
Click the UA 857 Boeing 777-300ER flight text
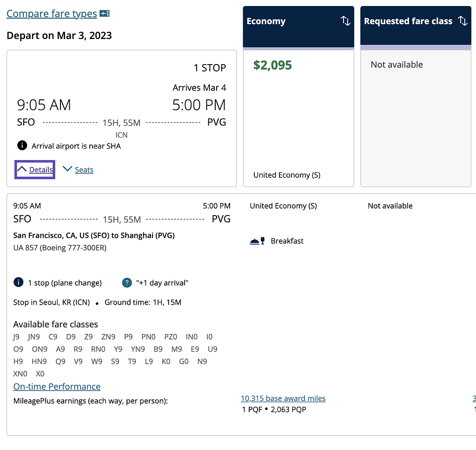coord(60,248)
